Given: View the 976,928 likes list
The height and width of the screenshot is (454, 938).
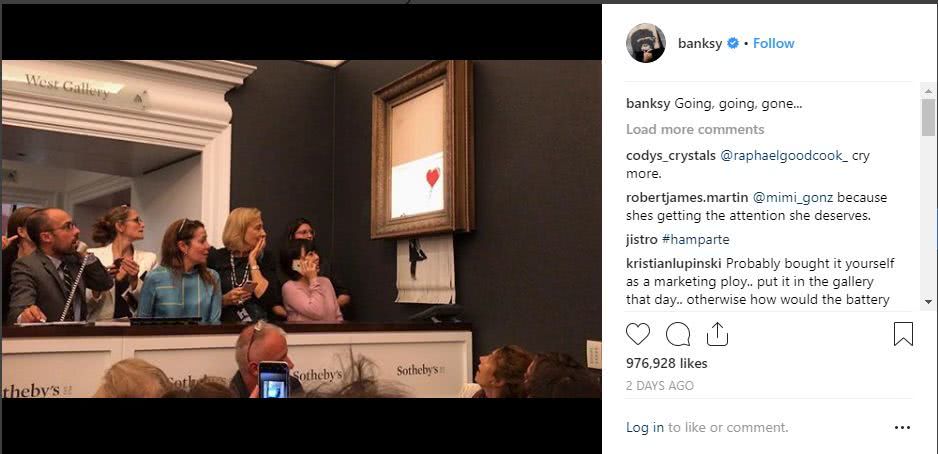Looking at the screenshot, I should pos(666,363).
